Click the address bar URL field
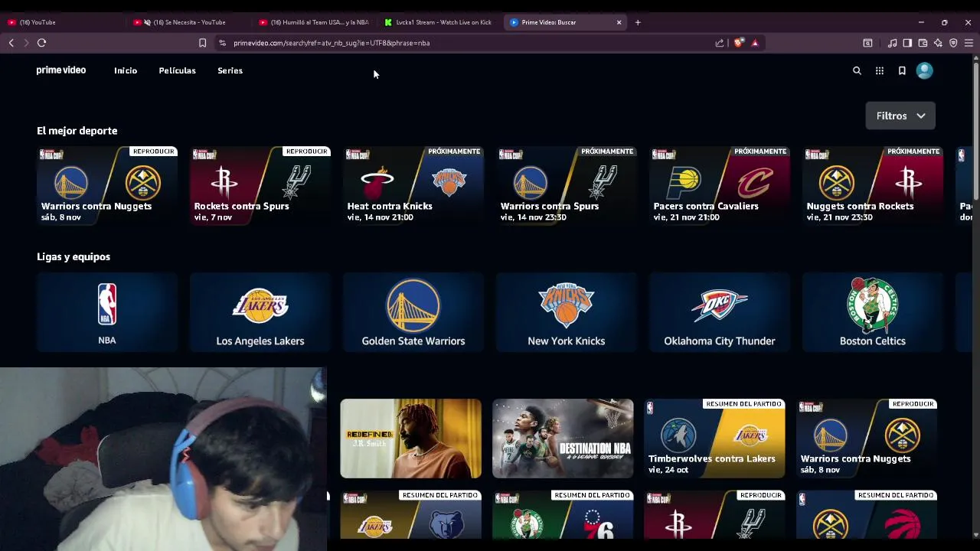The height and width of the screenshot is (551, 980). pos(467,43)
